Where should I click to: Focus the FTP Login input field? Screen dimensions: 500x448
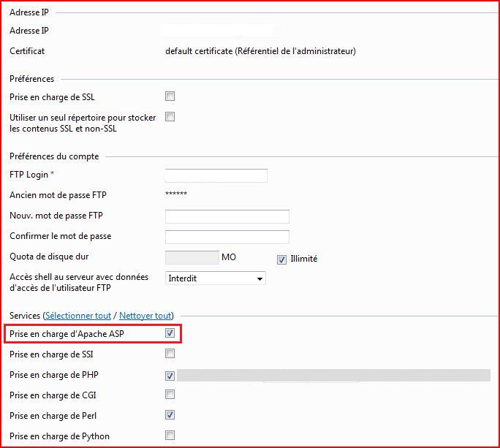point(216,175)
